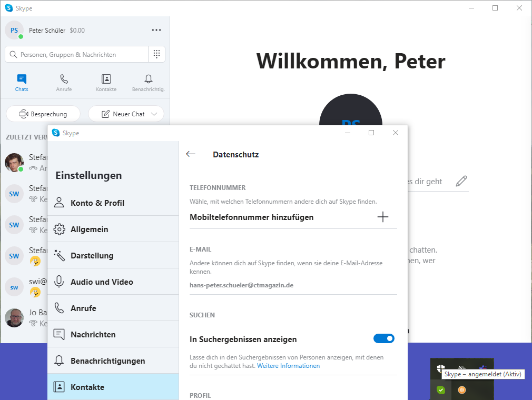Screen dimensions: 532x400
Task: Go back with the arrow beside Datenschutz
Action: pyautogui.click(x=191, y=154)
